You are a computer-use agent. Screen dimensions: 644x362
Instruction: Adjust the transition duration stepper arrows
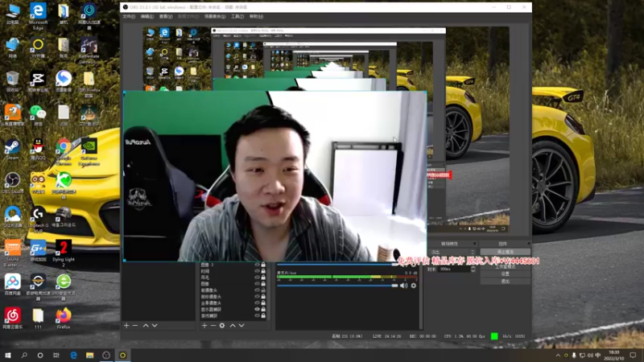click(x=473, y=269)
